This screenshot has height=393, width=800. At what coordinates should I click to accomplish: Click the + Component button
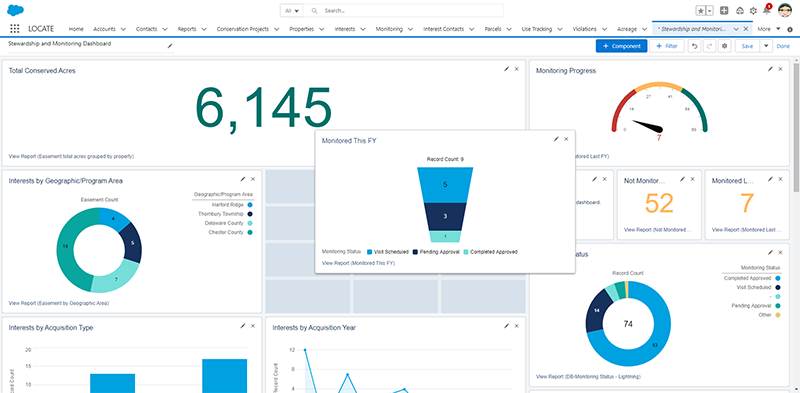(621, 46)
